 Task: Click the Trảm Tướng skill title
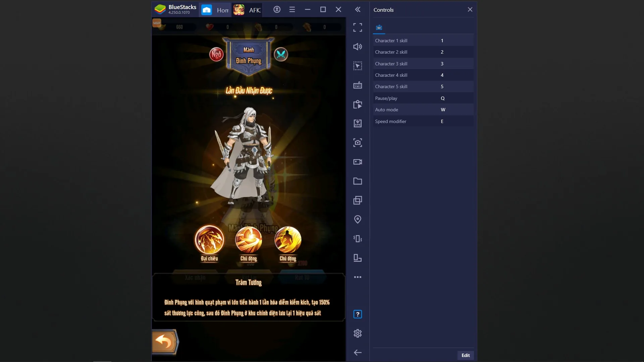click(x=249, y=283)
